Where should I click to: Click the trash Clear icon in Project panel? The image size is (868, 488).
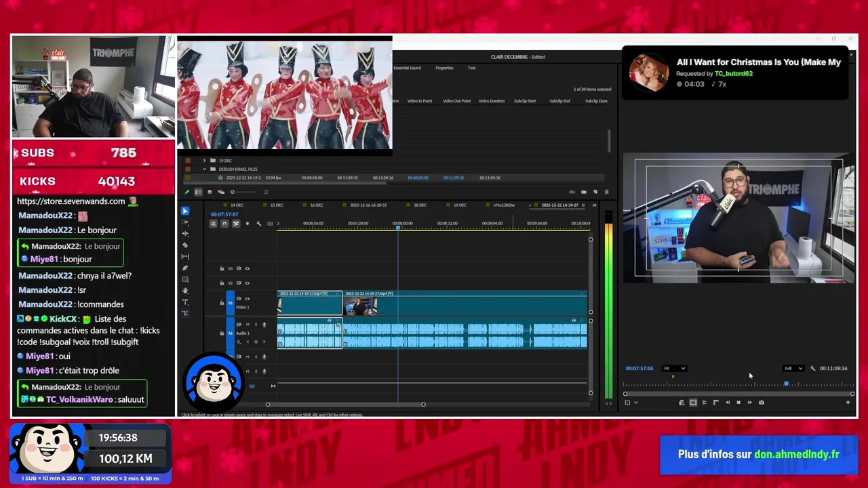pyautogui.click(x=606, y=192)
